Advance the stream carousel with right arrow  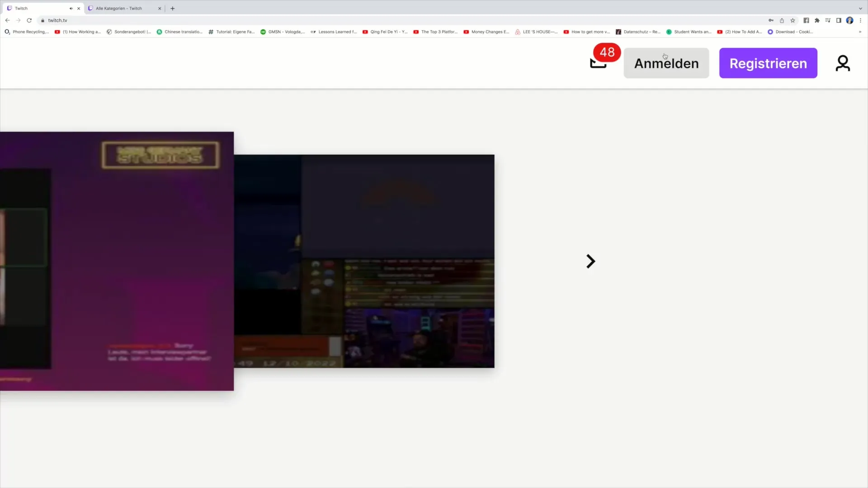[590, 261]
